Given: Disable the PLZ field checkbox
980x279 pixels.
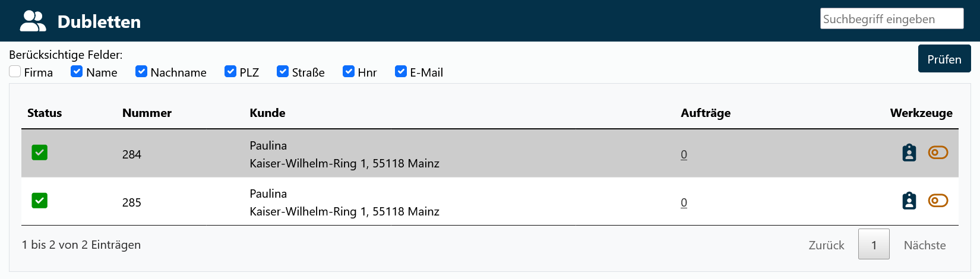Looking at the screenshot, I should [x=230, y=72].
